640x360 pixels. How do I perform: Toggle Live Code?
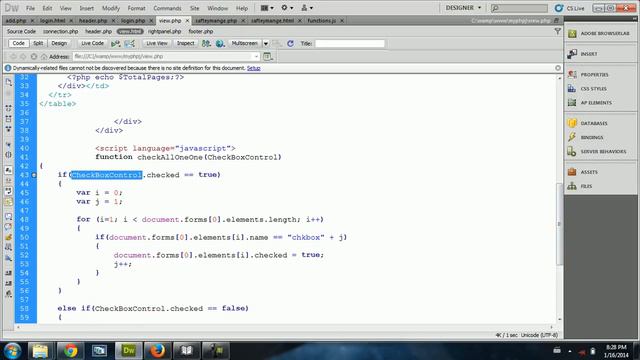click(93, 43)
